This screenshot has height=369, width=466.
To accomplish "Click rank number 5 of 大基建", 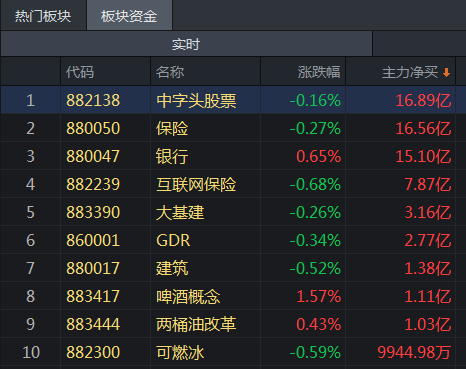I will click(x=30, y=212).
